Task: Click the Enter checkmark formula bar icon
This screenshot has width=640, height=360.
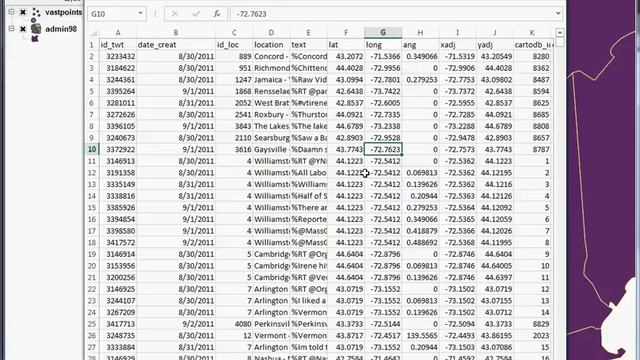Action: pyautogui.click(x=196, y=14)
